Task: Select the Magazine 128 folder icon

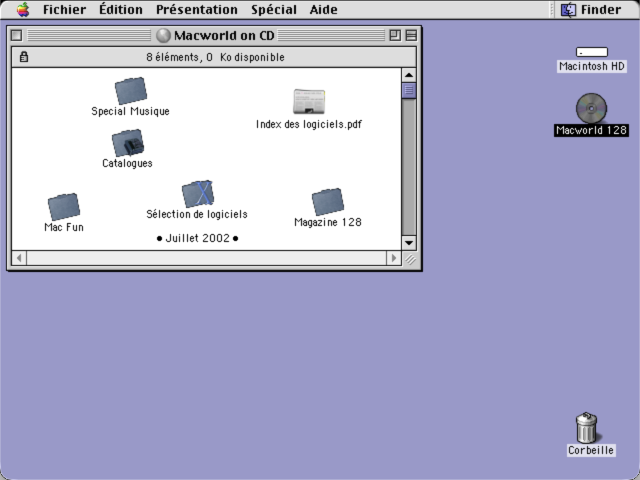Action: pyautogui.click(x=328, y=202)
